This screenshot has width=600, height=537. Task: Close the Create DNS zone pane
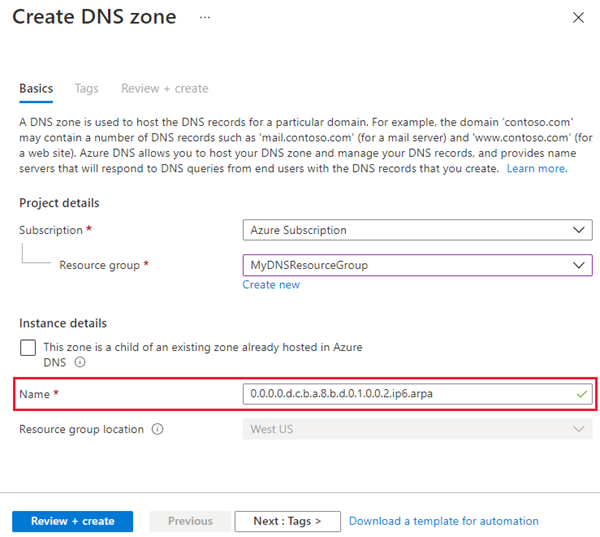pos(578,17)
